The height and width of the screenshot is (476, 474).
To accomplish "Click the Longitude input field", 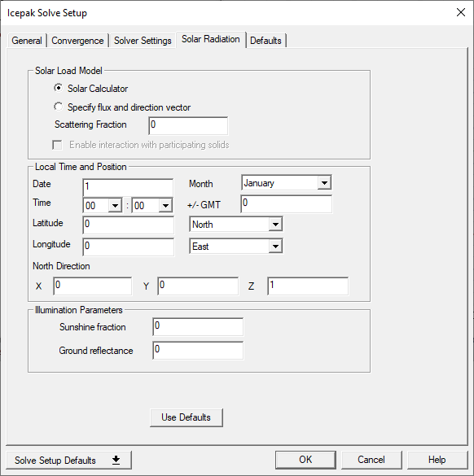I will tap(128, 247).
